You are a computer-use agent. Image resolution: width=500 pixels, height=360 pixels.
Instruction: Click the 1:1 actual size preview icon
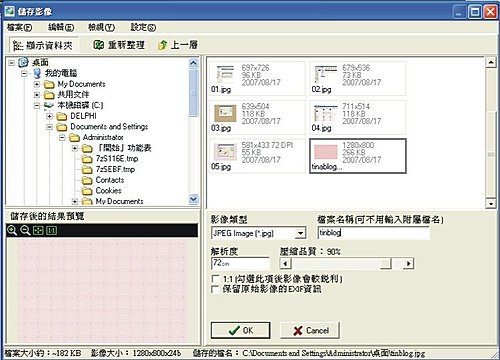(x=51, y=230)
